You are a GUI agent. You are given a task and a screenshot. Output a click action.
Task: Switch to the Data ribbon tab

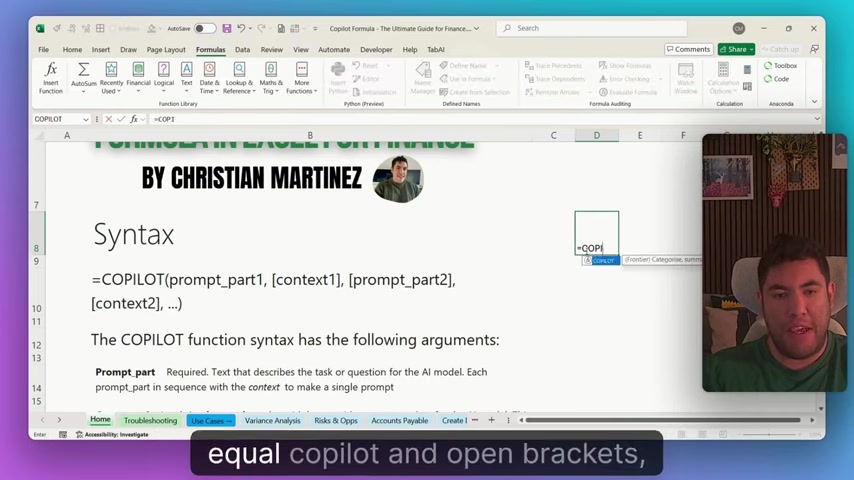242,50
